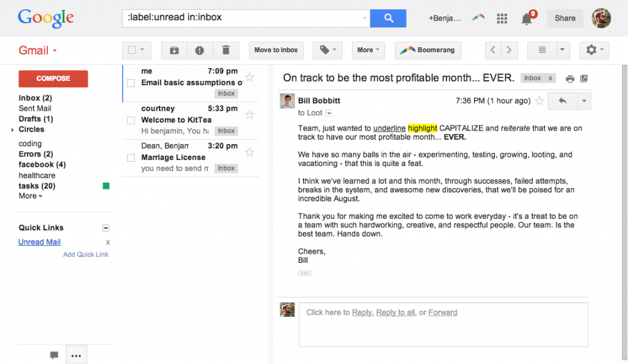This screenshot has height=364, width=628.
Task: Click the Boomerang icon in top bar
Action: click(x=478, y=17)
